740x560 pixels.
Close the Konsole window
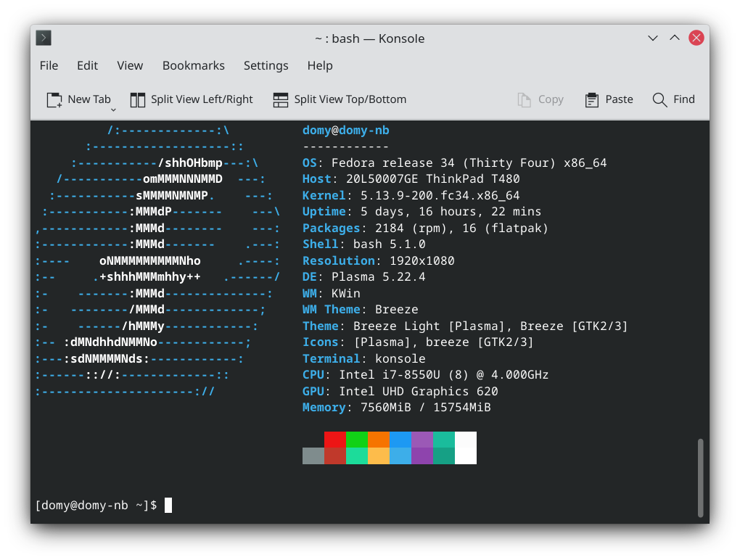click(x=696, y=38)
